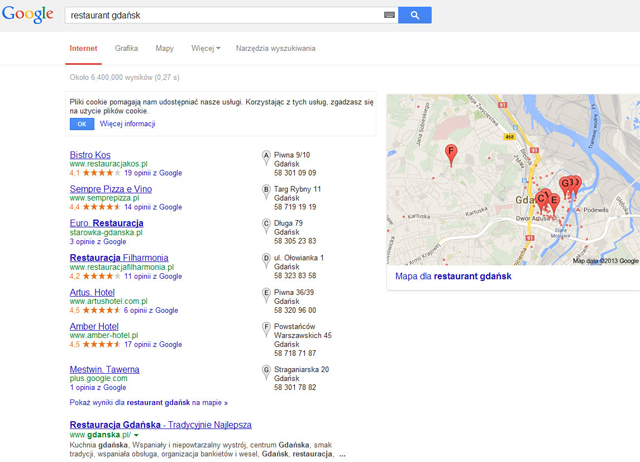Viewport: 640px width, 462px height.
Task: Click the Gdańsk map thumbnail
Action: pyautogui.click(x=513, y=180)
